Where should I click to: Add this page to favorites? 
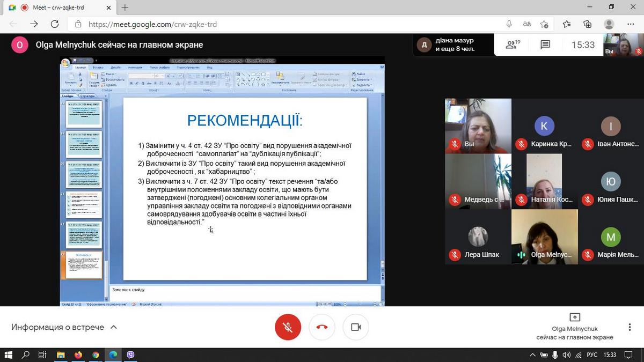click(x=544, y=24)
